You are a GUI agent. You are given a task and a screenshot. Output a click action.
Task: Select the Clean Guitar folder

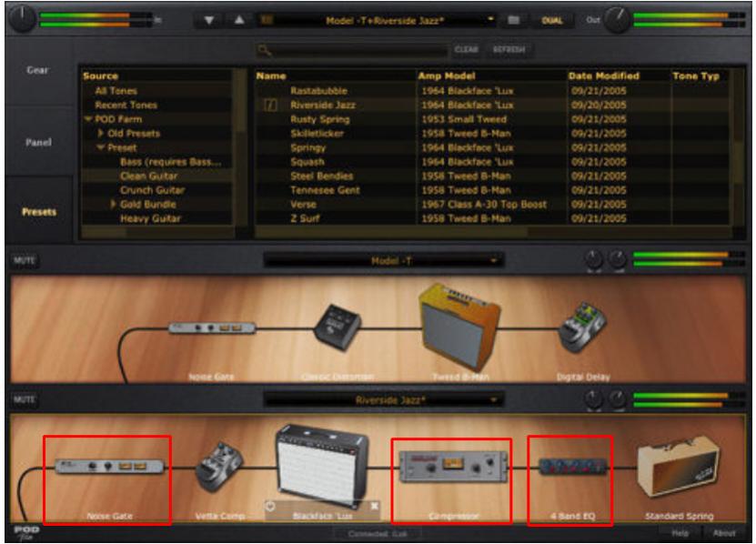(x=149, y=176)
